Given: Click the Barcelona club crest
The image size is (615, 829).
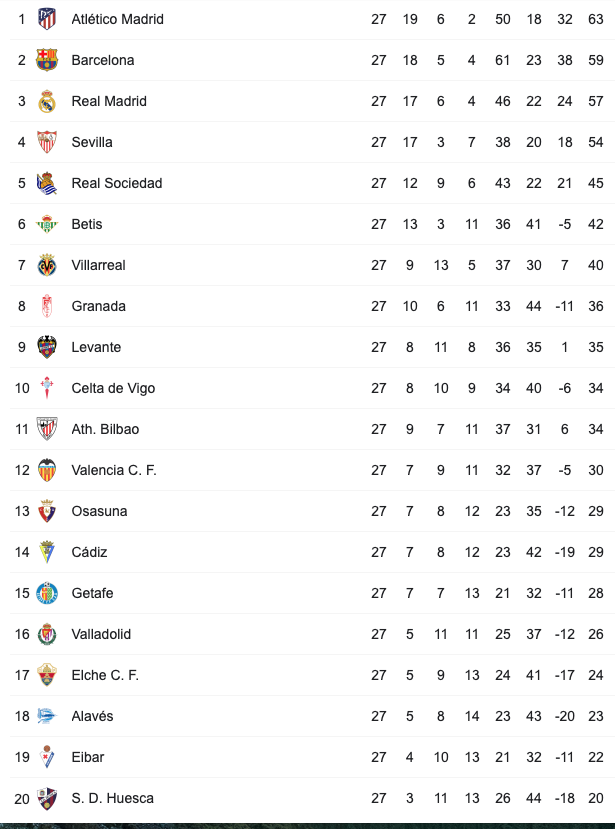Looking at the screenshot, I should tap(47, 60).
